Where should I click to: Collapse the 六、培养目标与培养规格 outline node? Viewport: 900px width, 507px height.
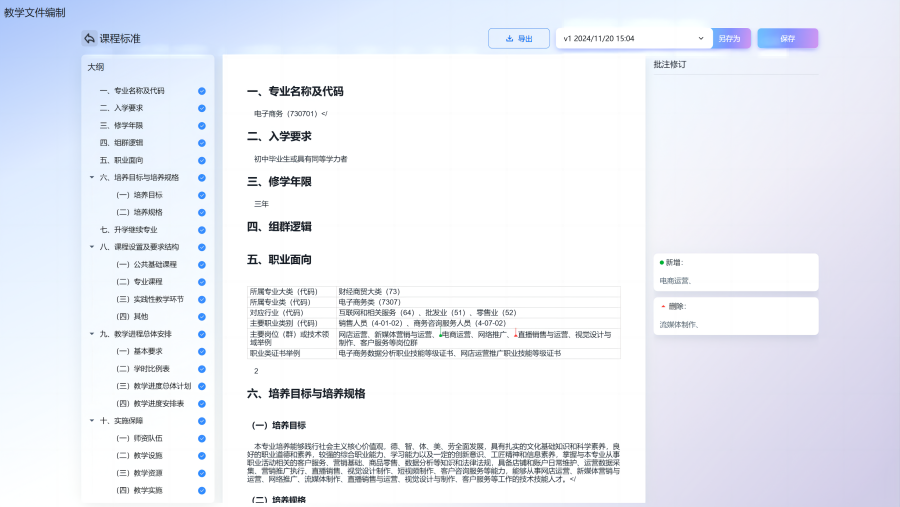92,178
